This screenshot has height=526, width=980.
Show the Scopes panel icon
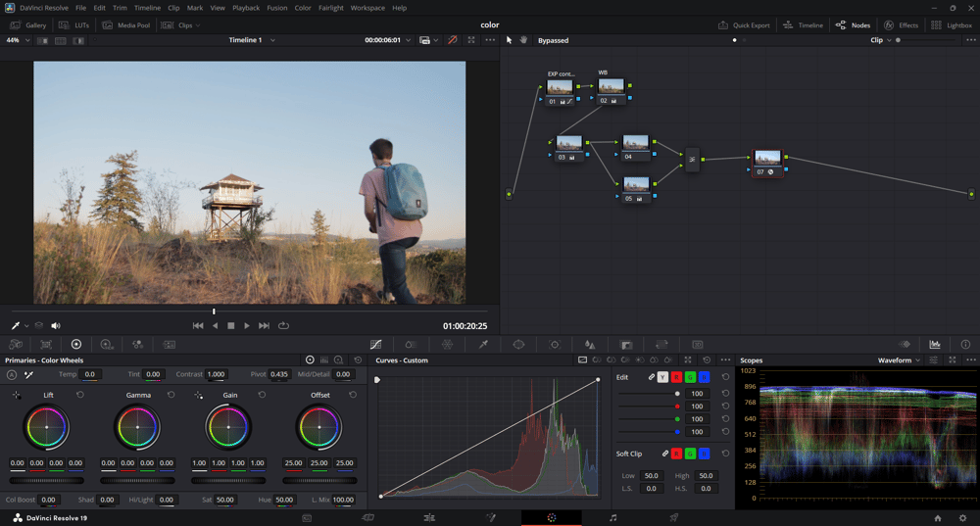(935, 344)
